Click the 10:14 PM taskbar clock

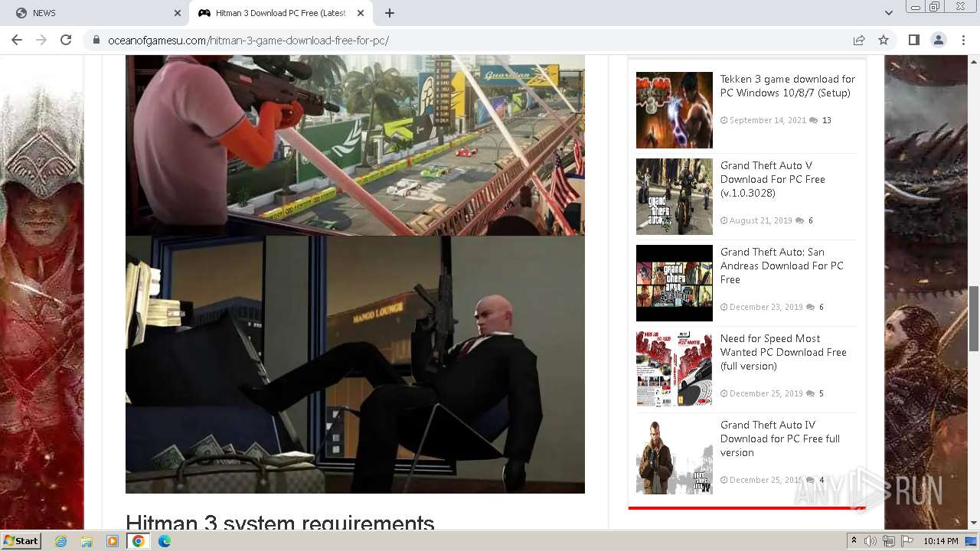pyautogui.click(x=941, y=541)
